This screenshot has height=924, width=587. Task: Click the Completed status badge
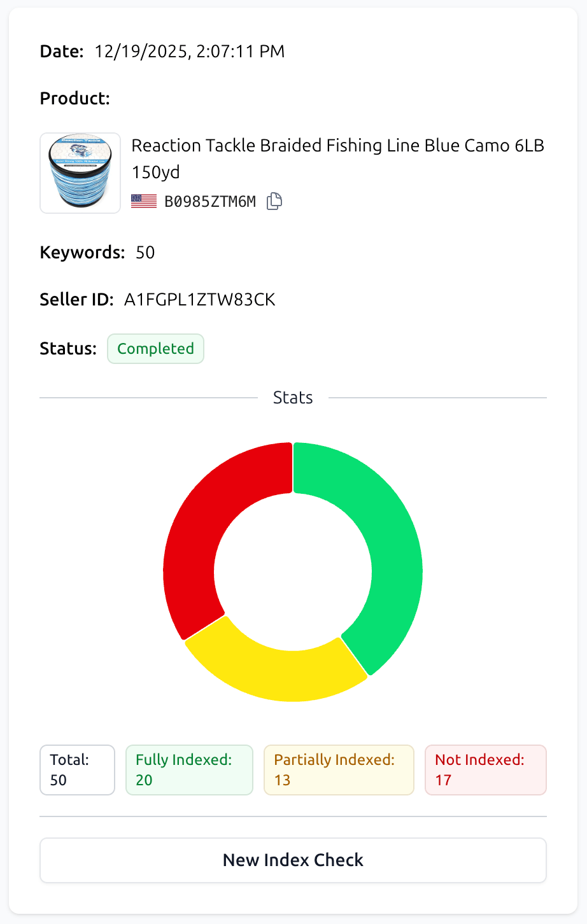click(x=155, y=348)
